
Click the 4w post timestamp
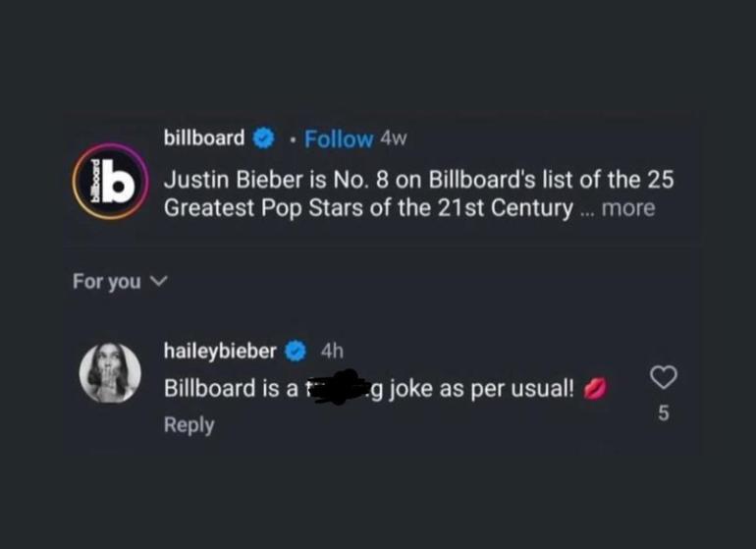tap(393, 138)
